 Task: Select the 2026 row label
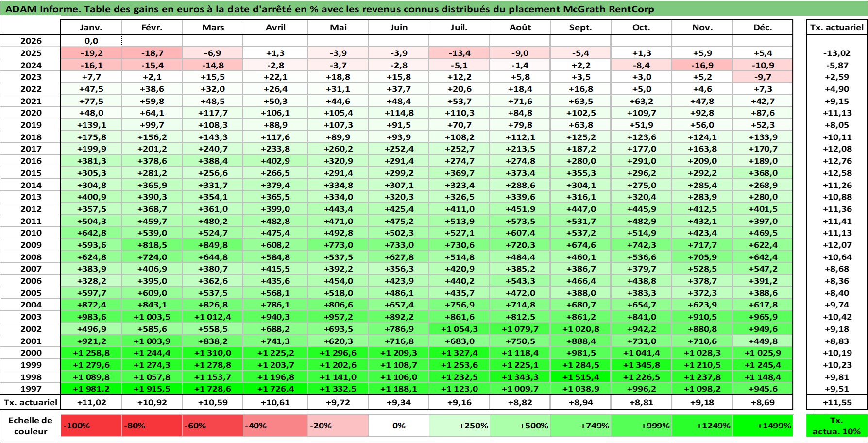[x=31, y=41]
